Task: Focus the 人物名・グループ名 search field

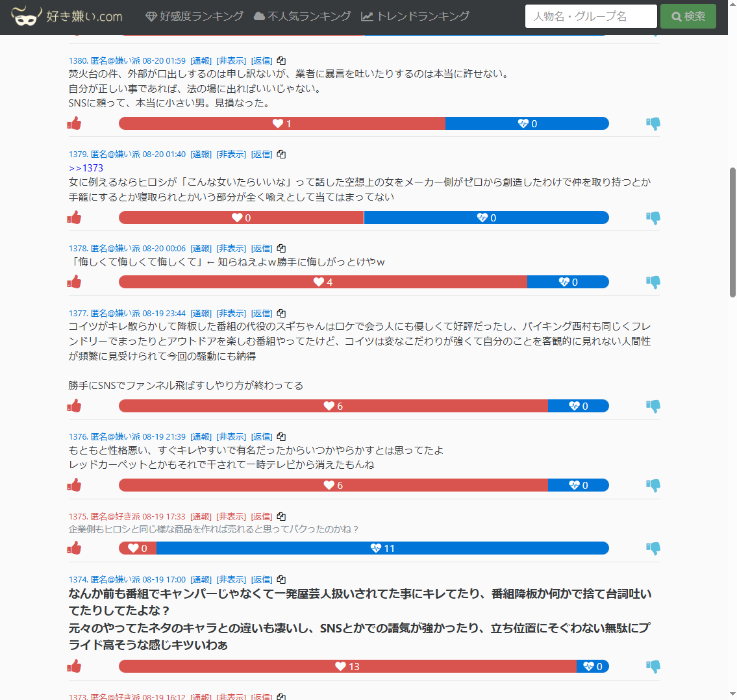Action: pos(591,16)
